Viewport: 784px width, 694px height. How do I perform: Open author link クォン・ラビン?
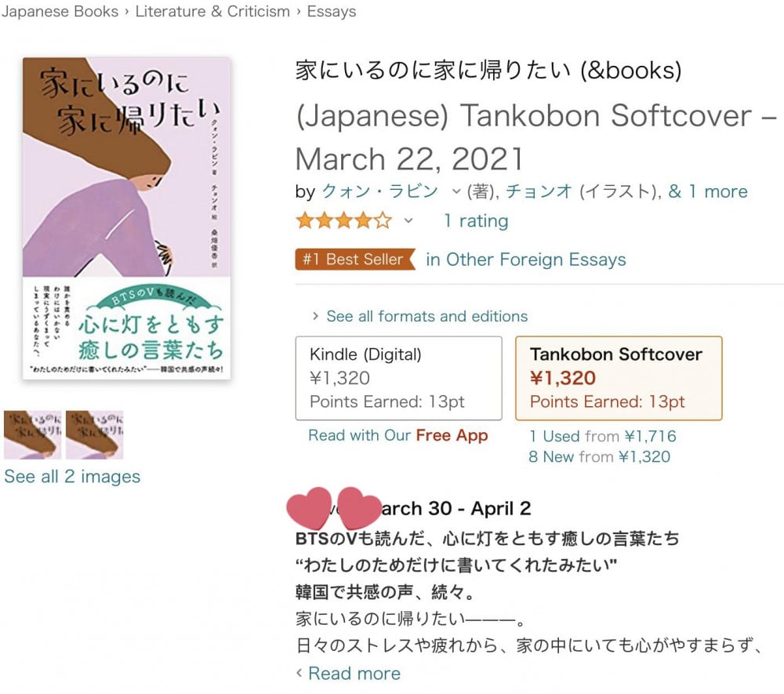coord(380,191)
